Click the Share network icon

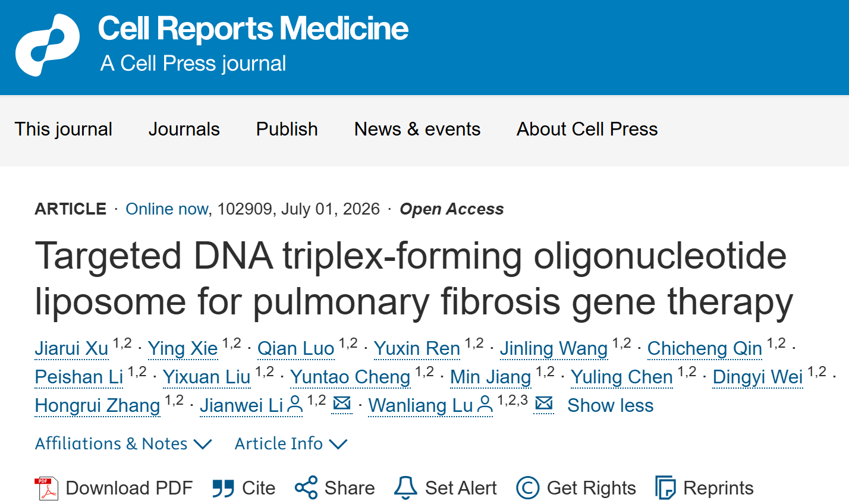[x=306, y=488]
